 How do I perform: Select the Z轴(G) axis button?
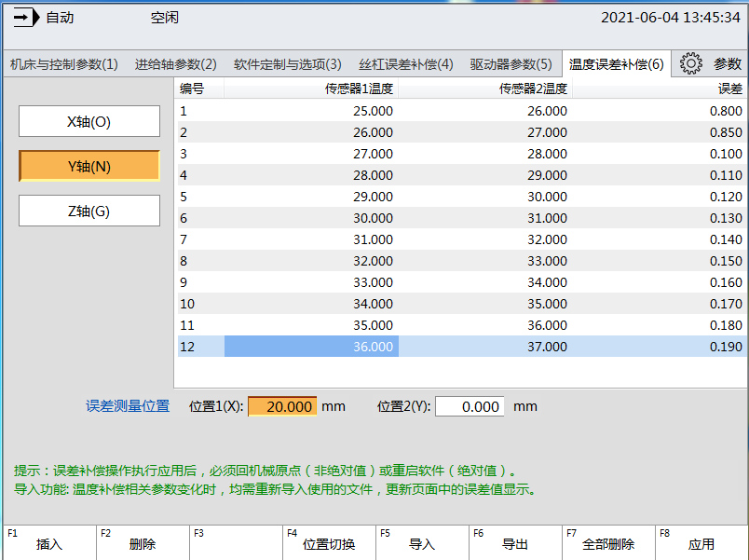(89, 211)
